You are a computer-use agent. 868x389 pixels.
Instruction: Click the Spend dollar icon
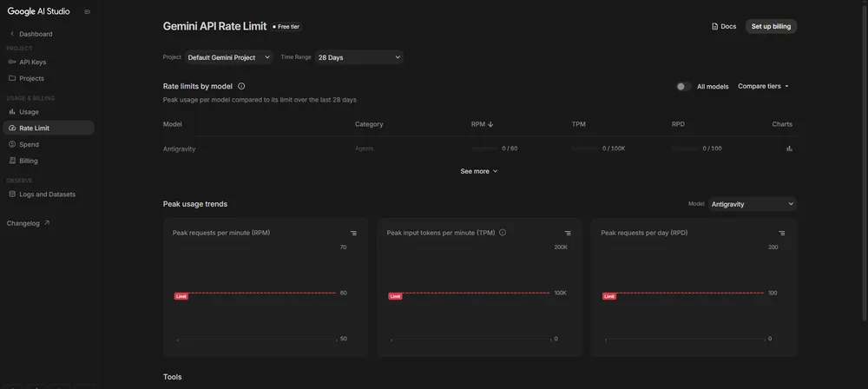click(x=12, y=144)
